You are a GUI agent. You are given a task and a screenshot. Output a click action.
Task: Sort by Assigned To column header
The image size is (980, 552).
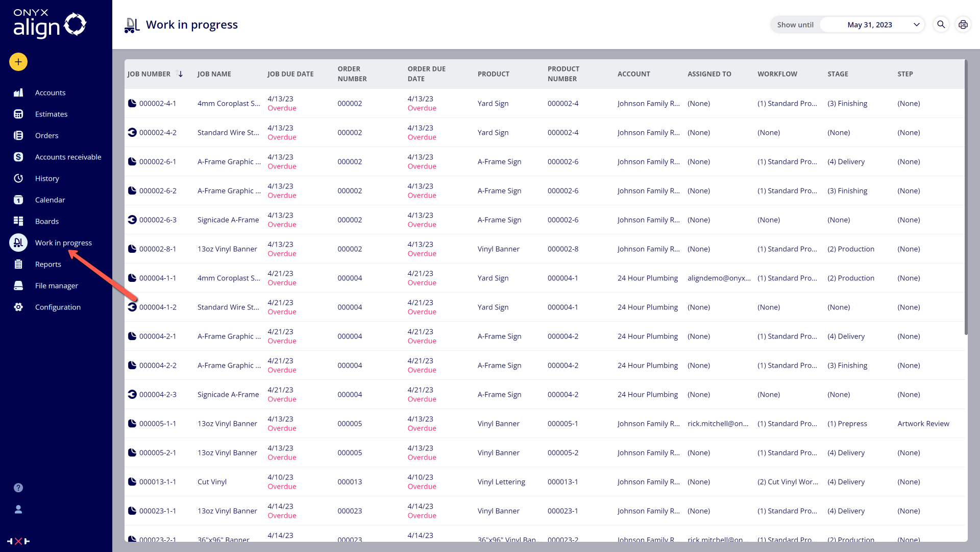point(709,74)
